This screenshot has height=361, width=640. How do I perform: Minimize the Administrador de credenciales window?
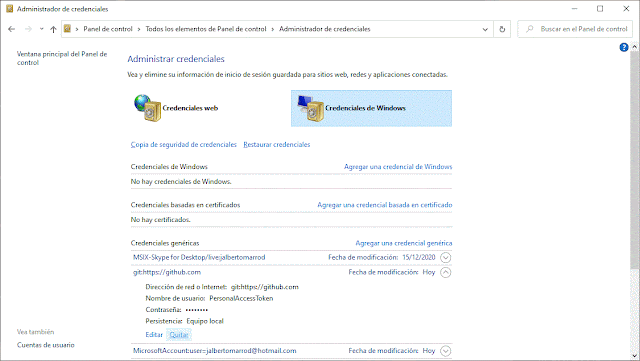point(574,9)
